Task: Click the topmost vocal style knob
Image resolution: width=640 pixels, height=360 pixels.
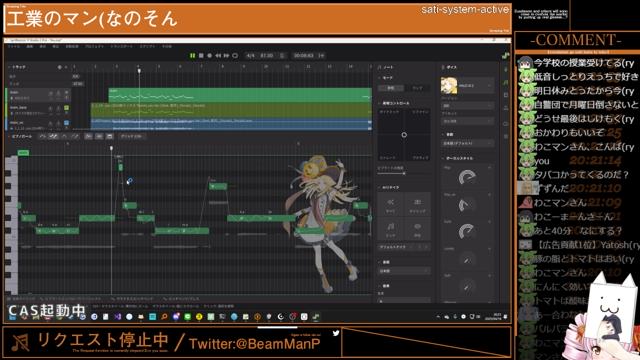Action: pos(467,178)
